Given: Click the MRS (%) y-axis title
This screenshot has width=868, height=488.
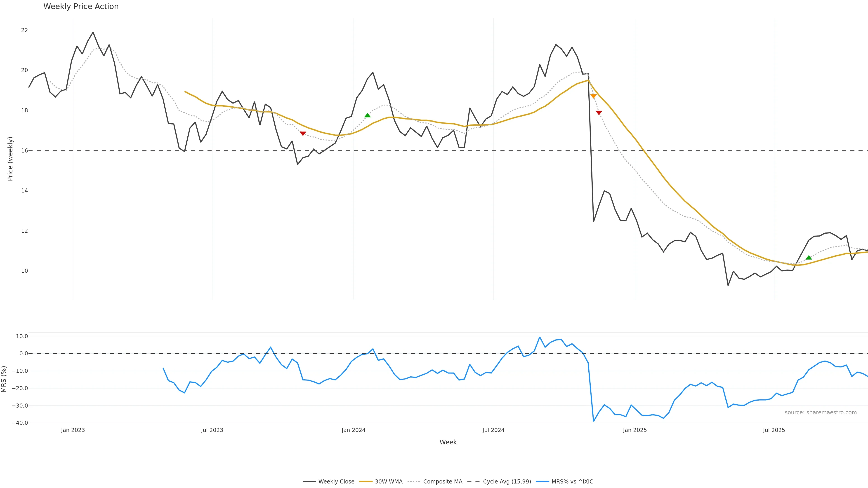Looking at the screenshot, I should tap(4, 379).
